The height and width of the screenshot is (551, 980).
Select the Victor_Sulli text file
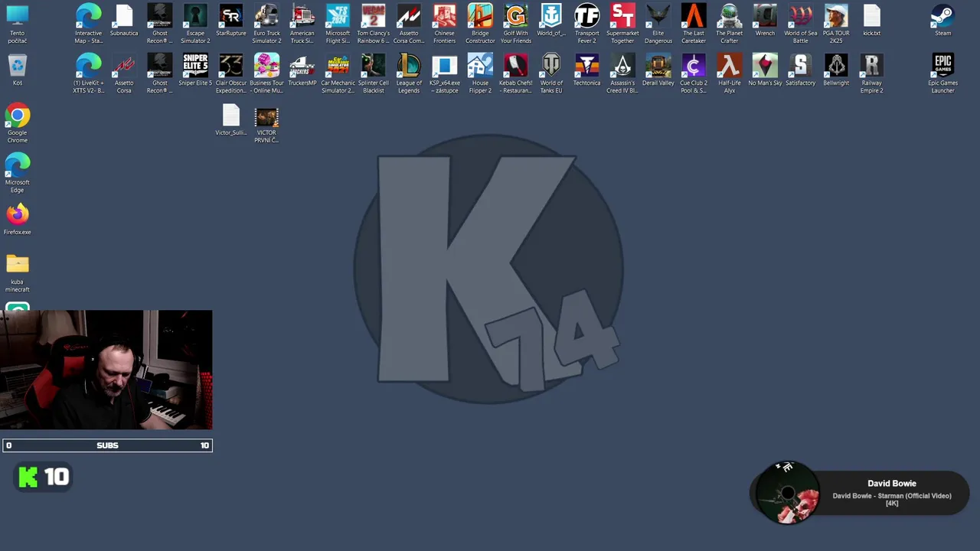(230, 120)
